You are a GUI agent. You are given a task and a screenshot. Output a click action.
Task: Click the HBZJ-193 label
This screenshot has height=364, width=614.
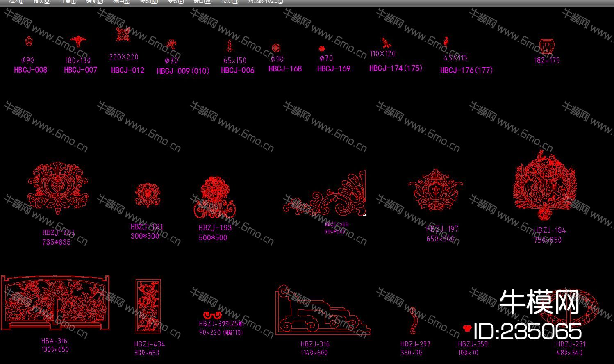point(215,228)
